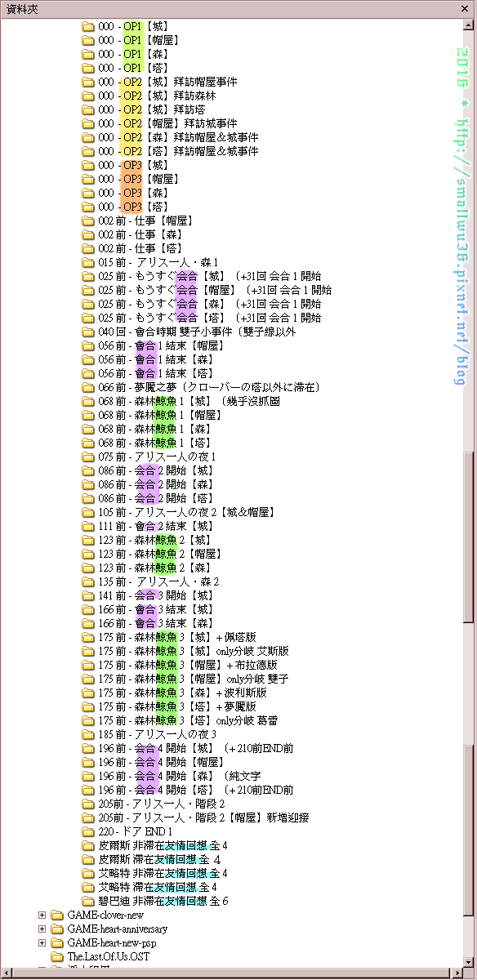The height and width of the screenshot is (980, 477).
Task: Select GAME-heart-new-psp folder label
Action: coord(112,942)
